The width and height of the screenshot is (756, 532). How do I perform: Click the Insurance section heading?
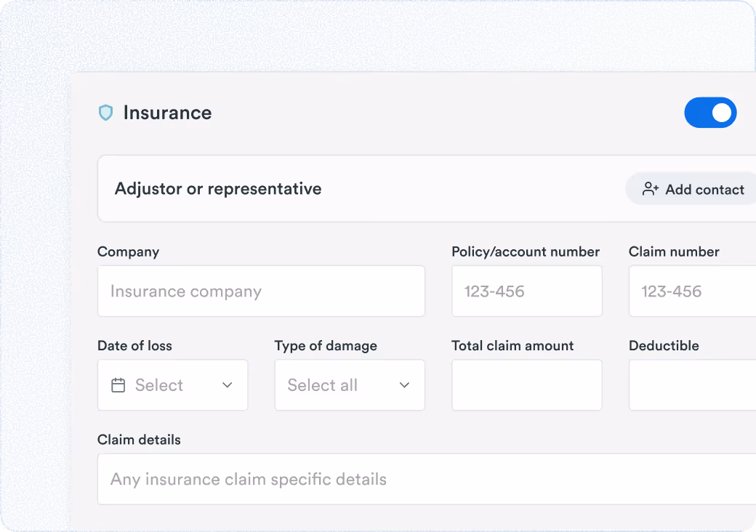click(x=167, y=113)
